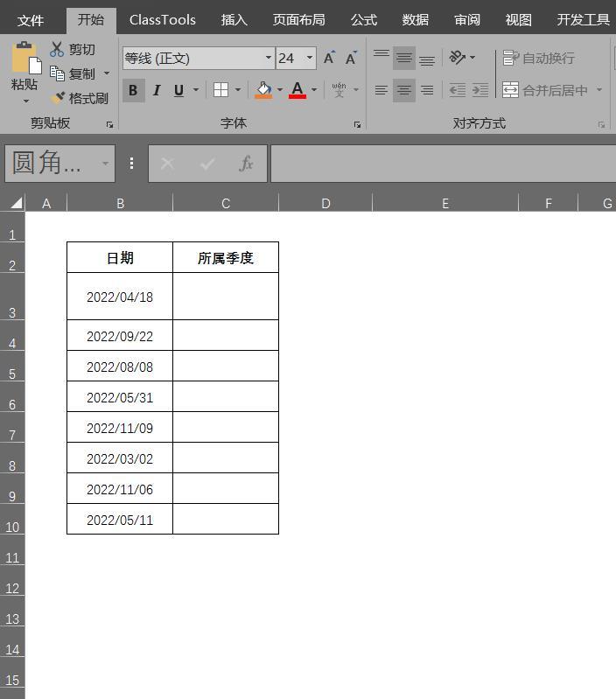Click the Copy icon
Image resolution: width=616 pixels, height=699 pixels.
point(57,73)
